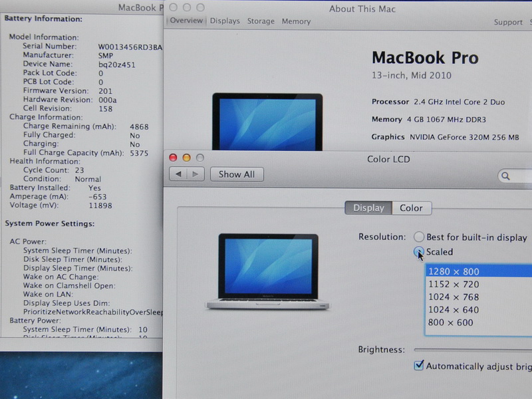Click the 'Wake on Clamshell Open:' row
Image resolution: width=532 pixels, height=399 pixels.
click(x=69, y=286)
